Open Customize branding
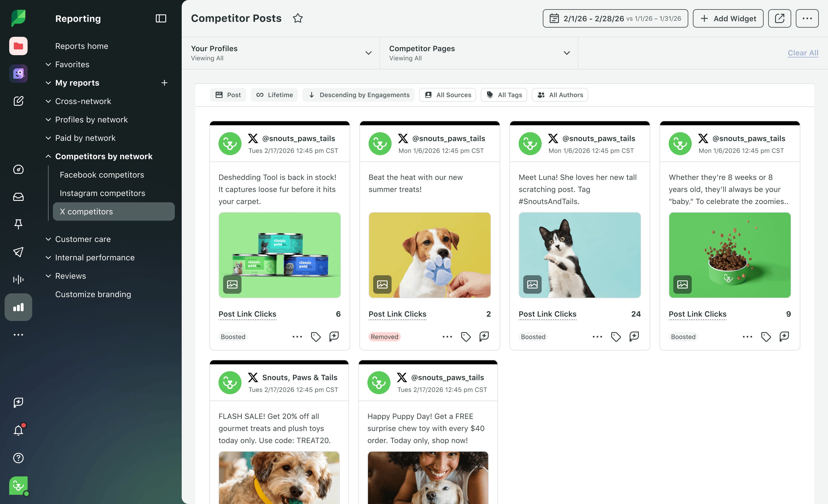 (93, 294)
